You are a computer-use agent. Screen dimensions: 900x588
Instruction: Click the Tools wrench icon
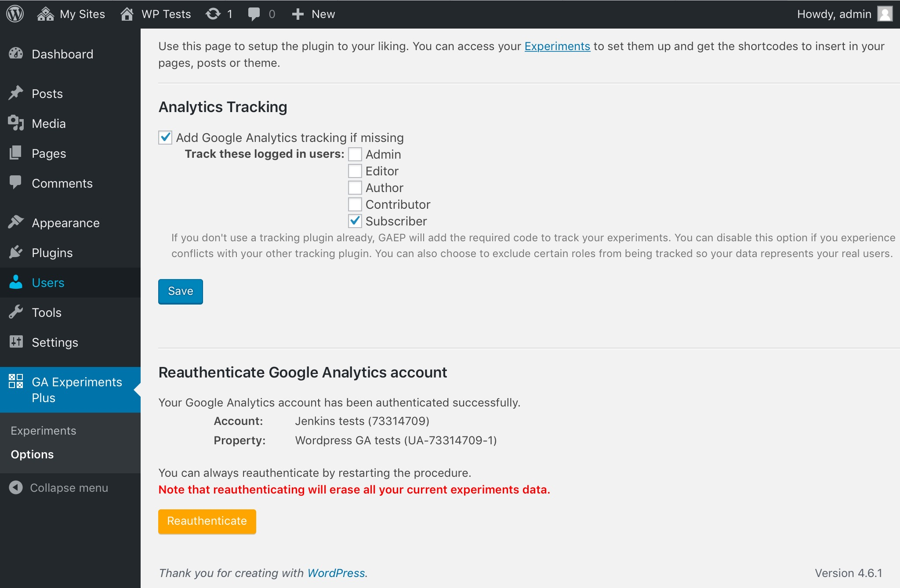pos(16,312)
